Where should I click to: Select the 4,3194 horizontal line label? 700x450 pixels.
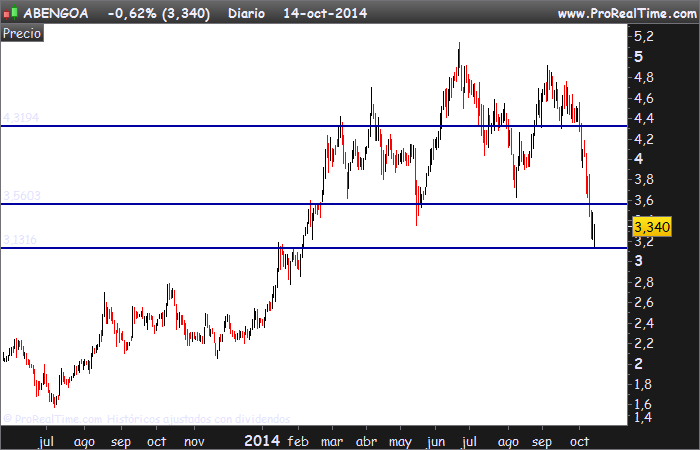click(21, 117)
